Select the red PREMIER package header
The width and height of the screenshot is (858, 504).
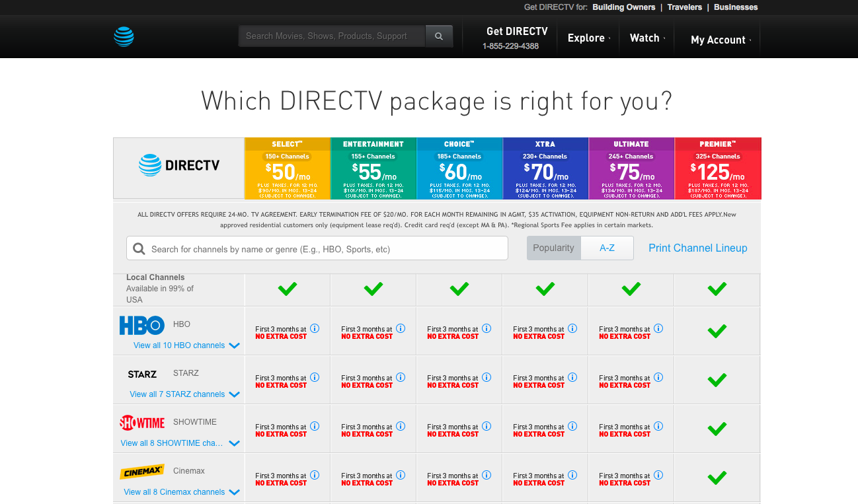(x=717, y=168)
